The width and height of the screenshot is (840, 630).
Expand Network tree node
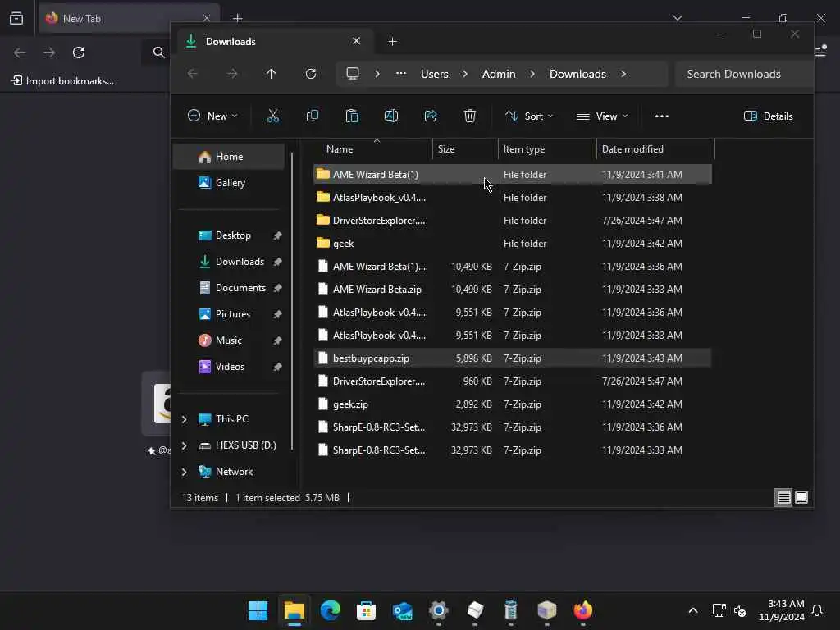(x=185, y=472)
